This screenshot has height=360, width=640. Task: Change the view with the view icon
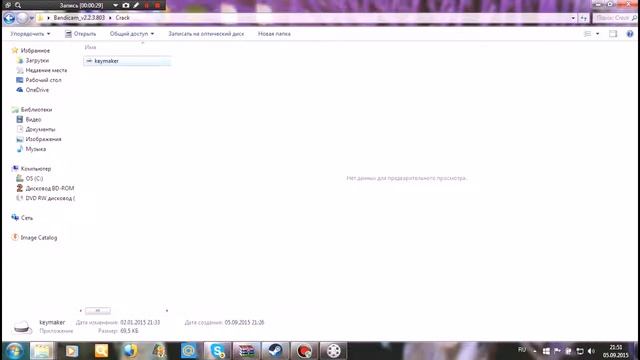click(587, 34)
